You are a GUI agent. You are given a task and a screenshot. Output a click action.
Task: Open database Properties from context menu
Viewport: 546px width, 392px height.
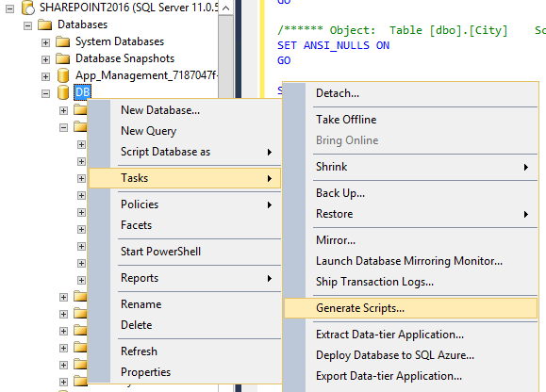pyautogui.click(x=185, y=372)
